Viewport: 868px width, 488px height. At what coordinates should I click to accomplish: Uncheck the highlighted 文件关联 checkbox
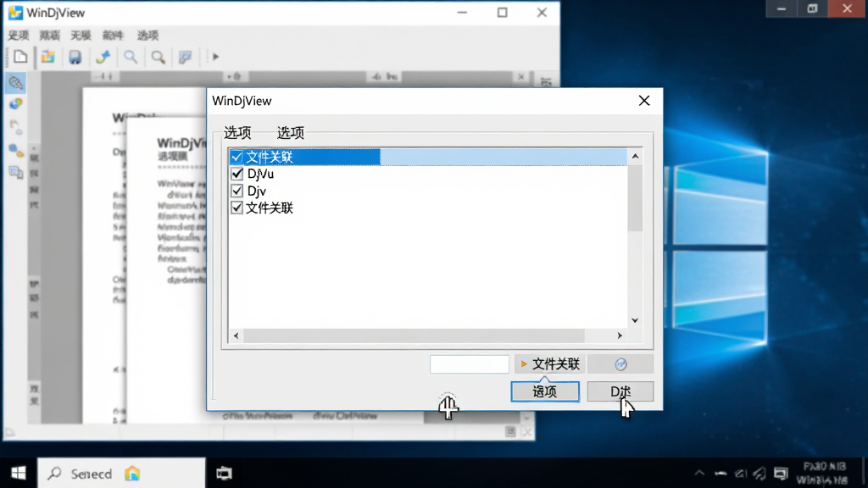[237, 157]
